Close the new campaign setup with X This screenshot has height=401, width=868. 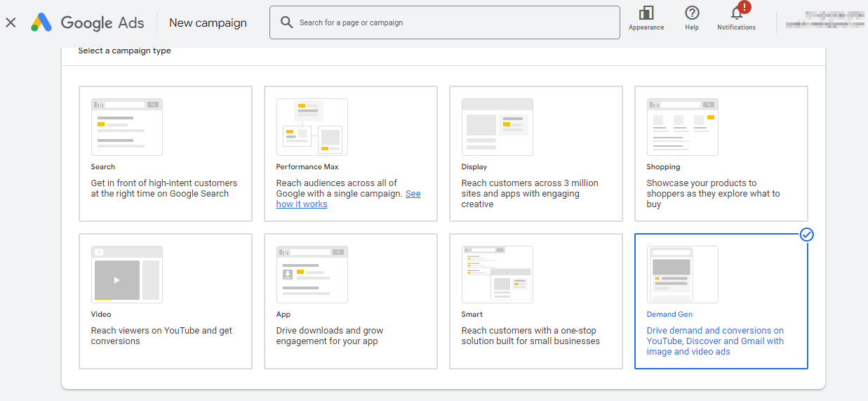11,22
